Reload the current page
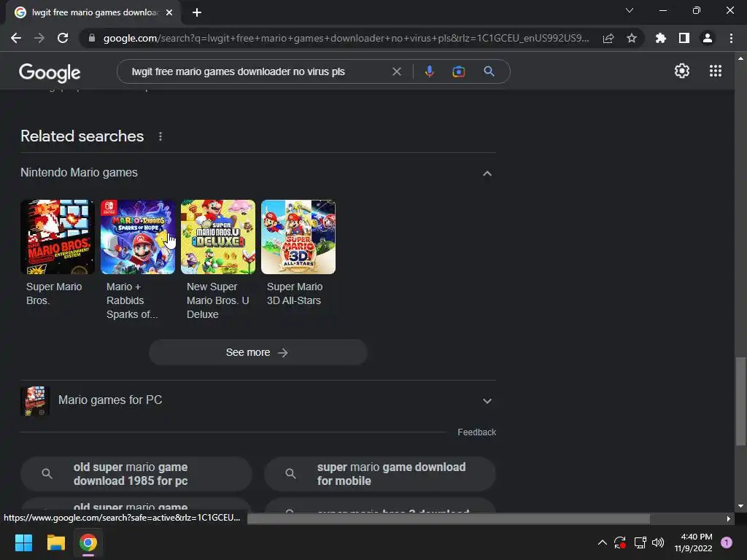This screenshot has height=560, width=747. (x=63, y=38)
